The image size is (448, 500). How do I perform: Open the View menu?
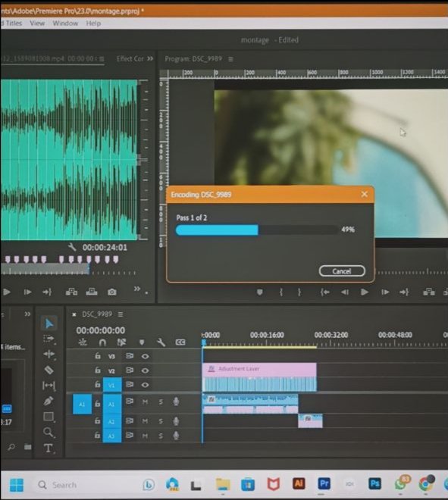(37, 23)
